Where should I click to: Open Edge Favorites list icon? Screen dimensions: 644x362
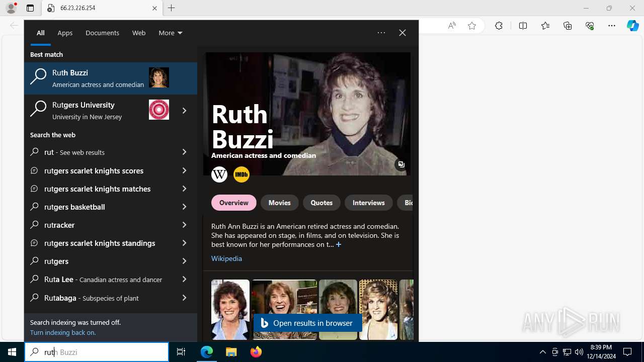coord(545,26)
